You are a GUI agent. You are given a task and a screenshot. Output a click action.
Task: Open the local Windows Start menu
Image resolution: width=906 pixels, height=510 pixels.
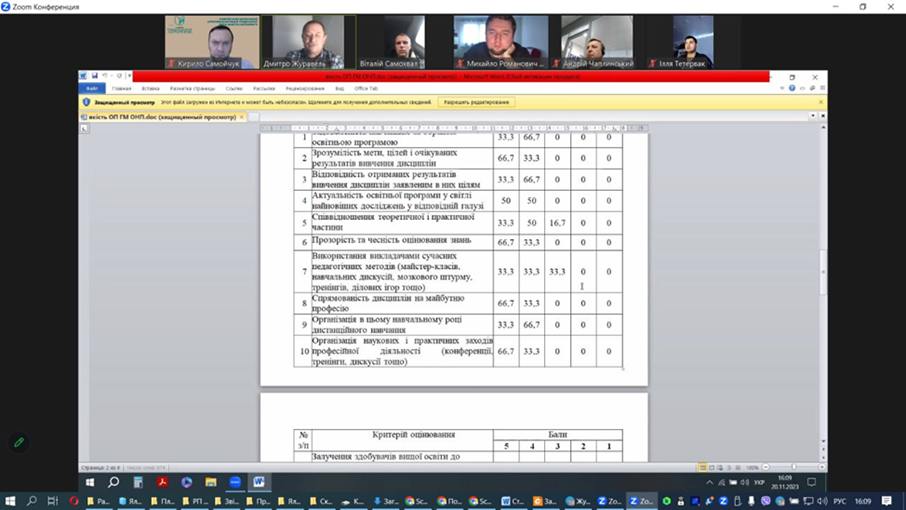tap(10, 501)
